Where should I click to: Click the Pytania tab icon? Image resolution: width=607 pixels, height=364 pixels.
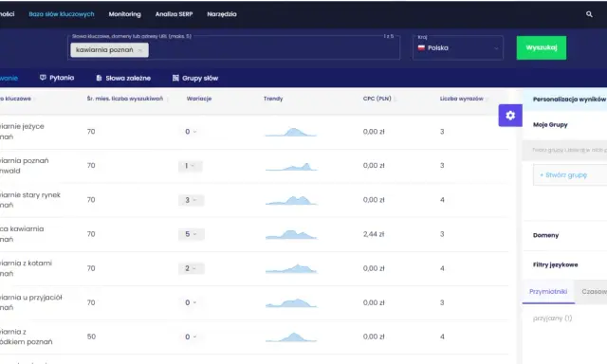pos(43,78)
